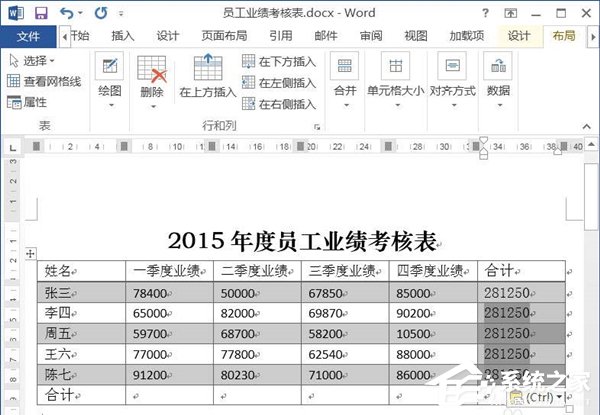Screen dimensions: 600x415
Task: Click the vertical scrollbar up arrow
Action: coord(592,145)
